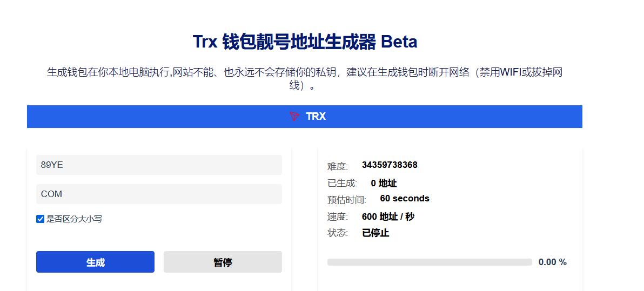Image resolution: width=644 pixels, height=291 pixels.
Task: Uncheck the case-sensitive checkbox
Action: [41, 219]
